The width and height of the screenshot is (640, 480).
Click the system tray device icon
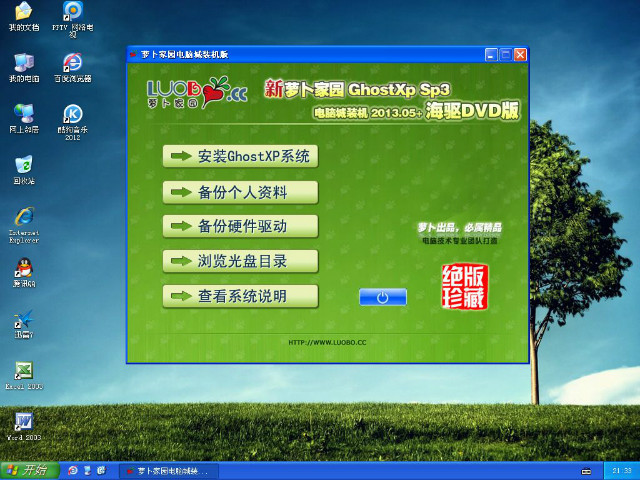[x=586, y=471]
